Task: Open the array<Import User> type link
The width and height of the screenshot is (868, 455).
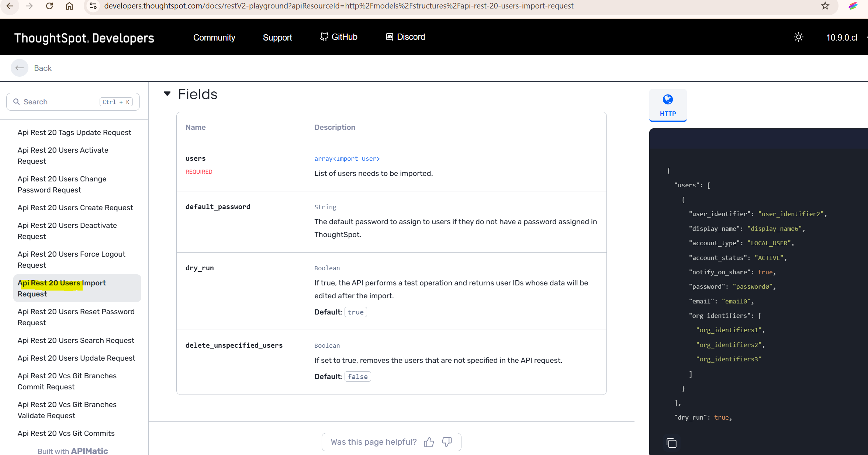Action: (x=347, y=159)
